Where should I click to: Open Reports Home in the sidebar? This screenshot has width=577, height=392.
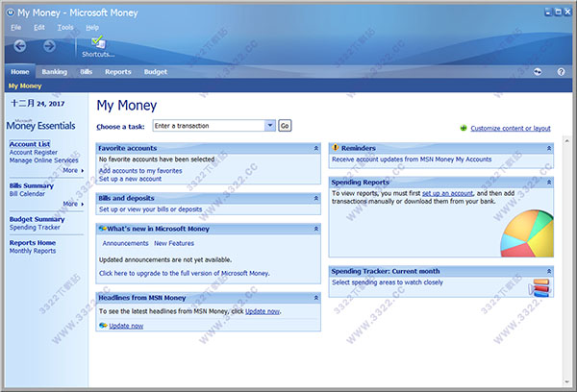click(33, 243)
